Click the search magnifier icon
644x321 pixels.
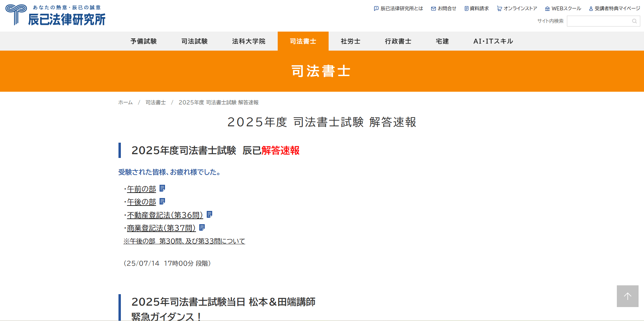point(634,21)
